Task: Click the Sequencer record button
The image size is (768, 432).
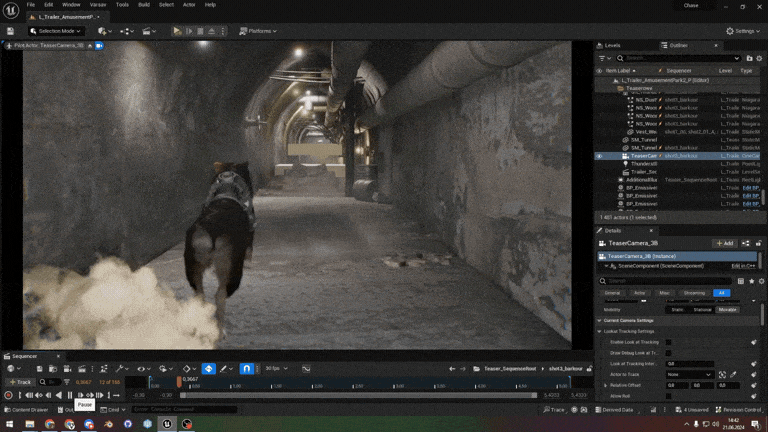Action: tap(8, 395)
